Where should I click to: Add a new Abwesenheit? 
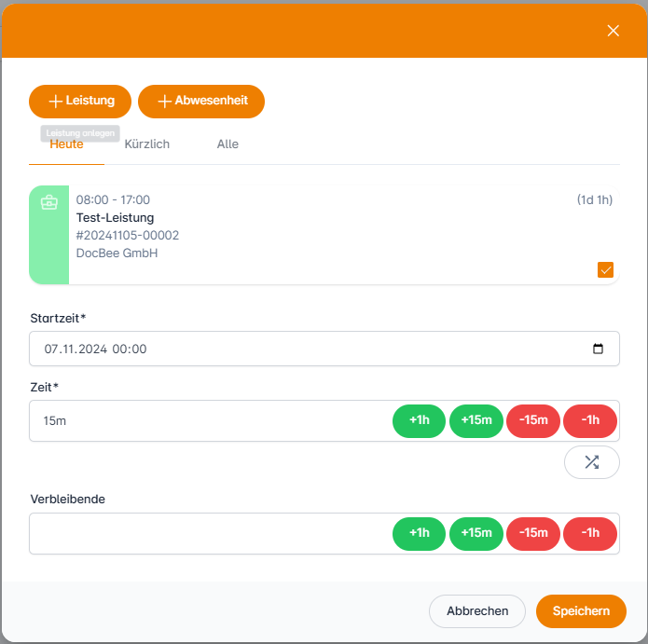tap(201, 101)
